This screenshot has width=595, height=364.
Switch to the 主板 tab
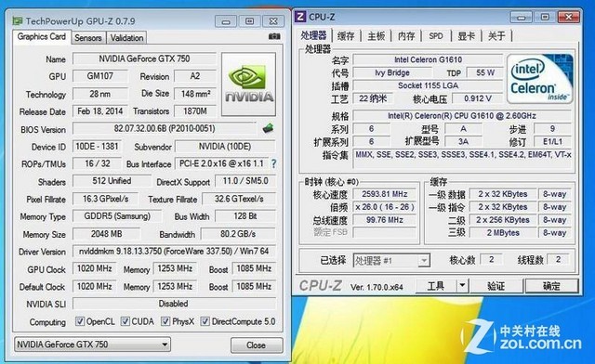(x=376, y=36)
